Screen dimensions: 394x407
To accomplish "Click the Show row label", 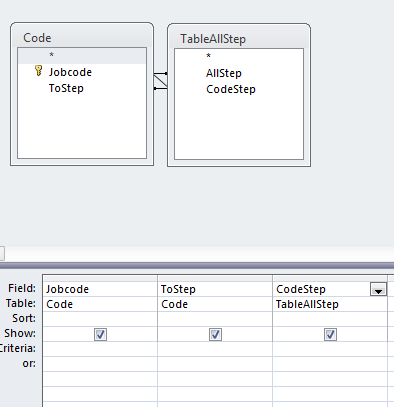I will point(20,333).
